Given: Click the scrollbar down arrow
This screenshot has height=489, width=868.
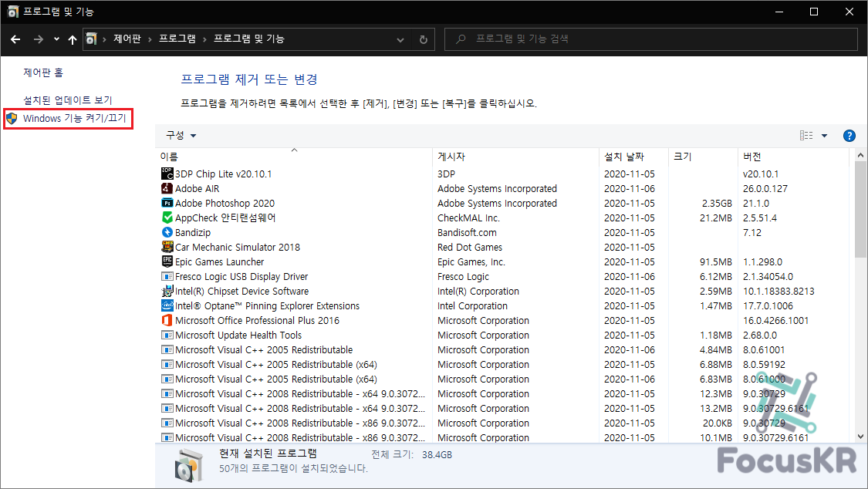Looking at the screenshot, I should click(861, 437).
